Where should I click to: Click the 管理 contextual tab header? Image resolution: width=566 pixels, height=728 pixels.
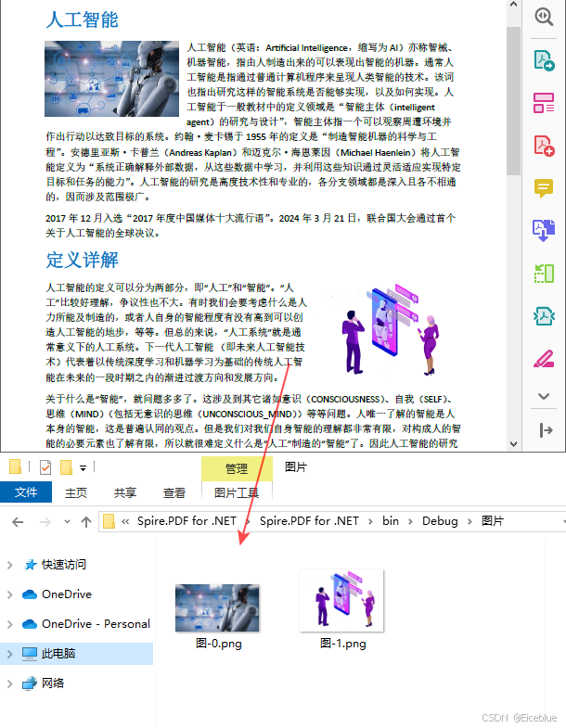click(237, 469)
